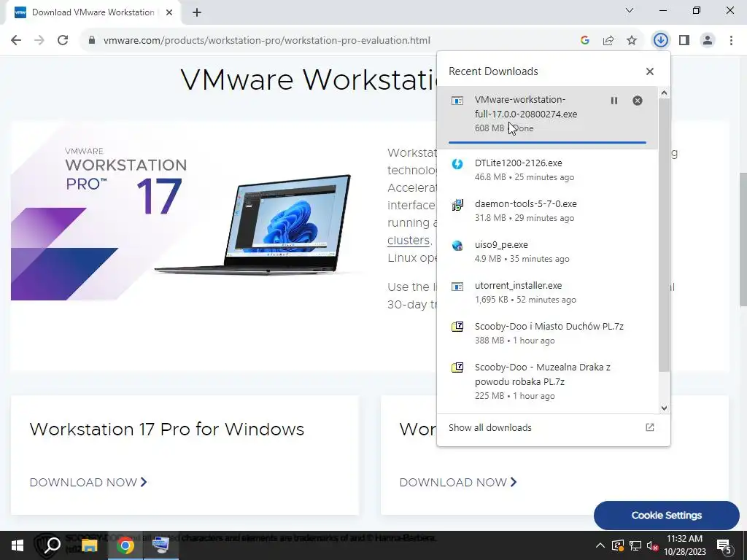The width and height of the screenshot is (747, 560).
Task: Click utorrent_installer.exe download name
Action: click(519, 286)
